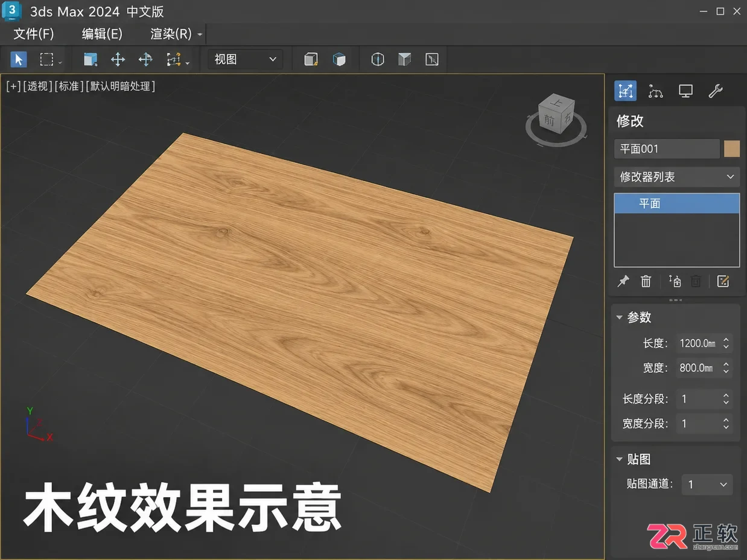The width and height of the screenshot is (747, 560).
Task: Toggle the pin stack icon
Action: pos(623,281)
